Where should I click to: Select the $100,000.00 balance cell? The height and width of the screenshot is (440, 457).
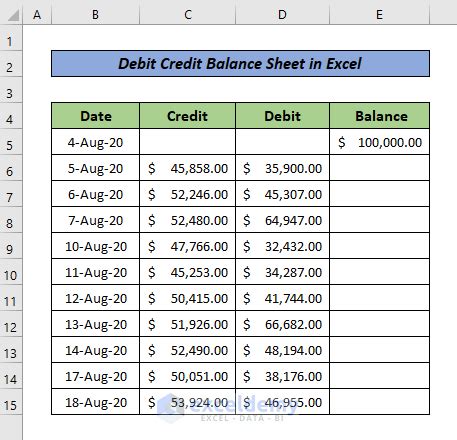click(379, 142)
